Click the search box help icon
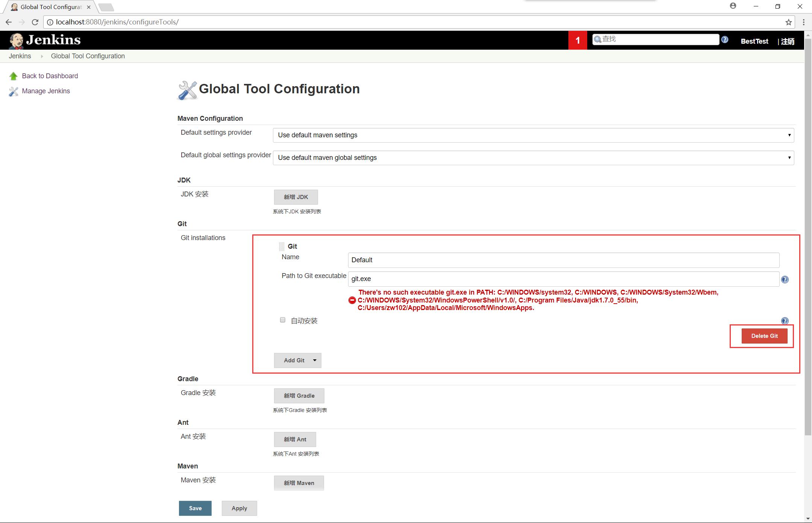 pos(725,40)
